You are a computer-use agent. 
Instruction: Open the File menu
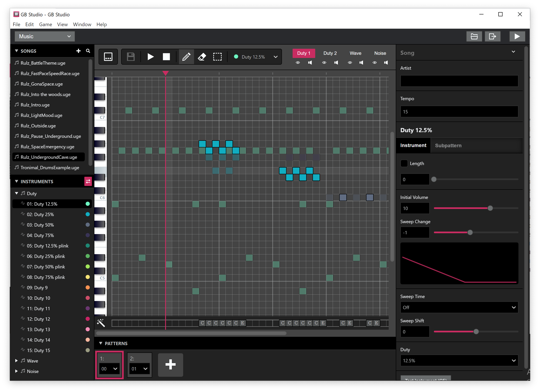pos(16,24)
